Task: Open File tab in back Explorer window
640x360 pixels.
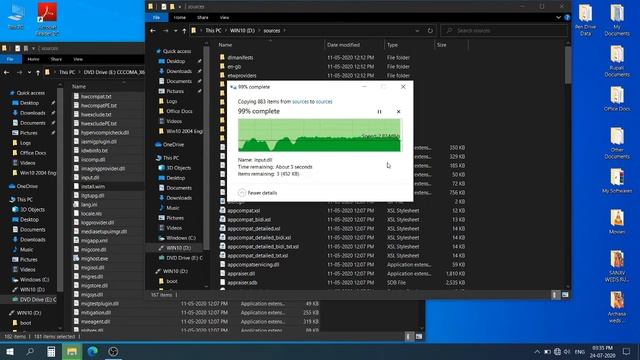Action: 10,59
